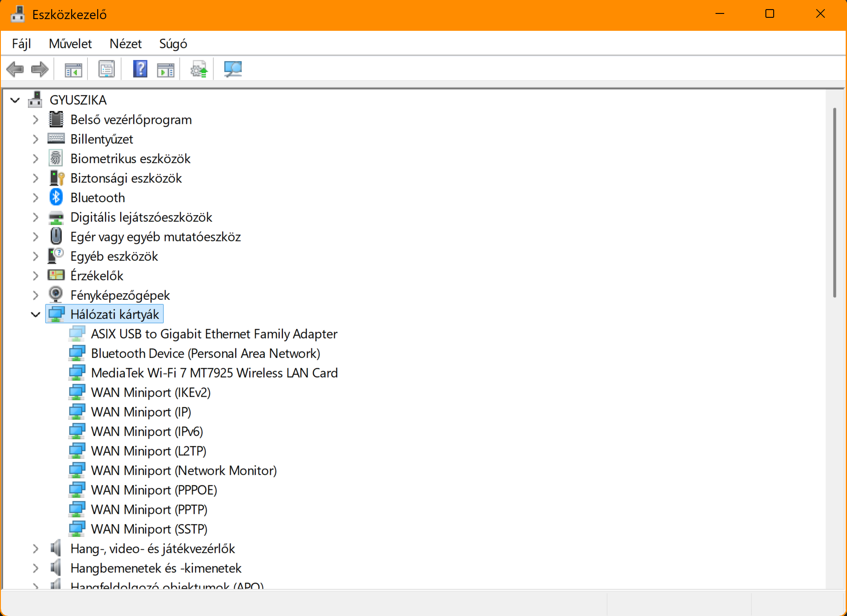Open the Művelet menu
847x616 pixels.
(70, 44)
